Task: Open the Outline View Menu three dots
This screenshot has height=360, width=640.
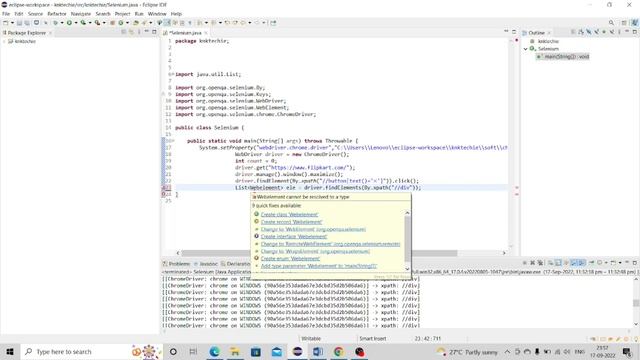Action: [619, 32]
